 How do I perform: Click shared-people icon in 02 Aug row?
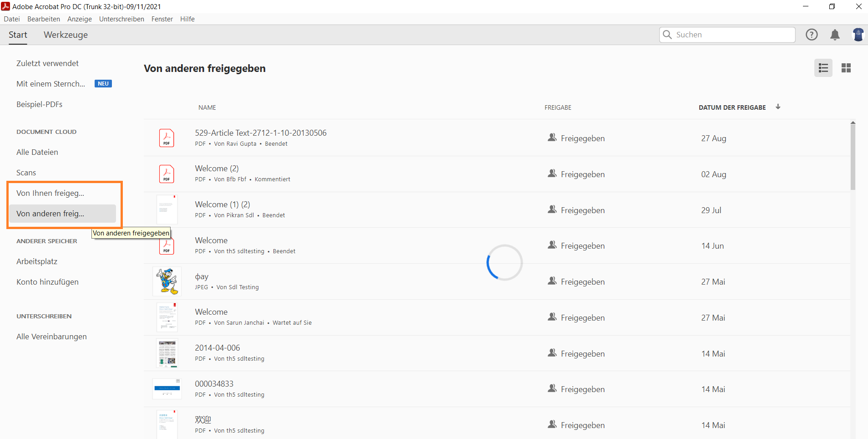[x=552, y=174]
